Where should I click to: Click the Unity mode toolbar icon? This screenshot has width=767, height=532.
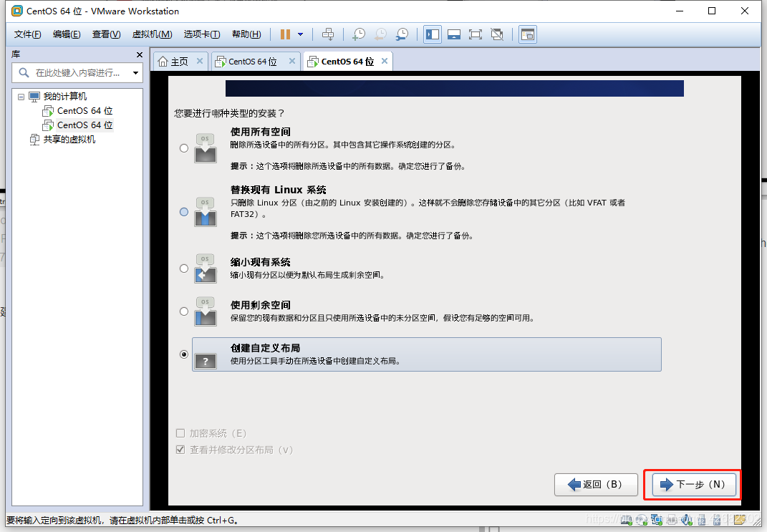[x=497, y=34]
